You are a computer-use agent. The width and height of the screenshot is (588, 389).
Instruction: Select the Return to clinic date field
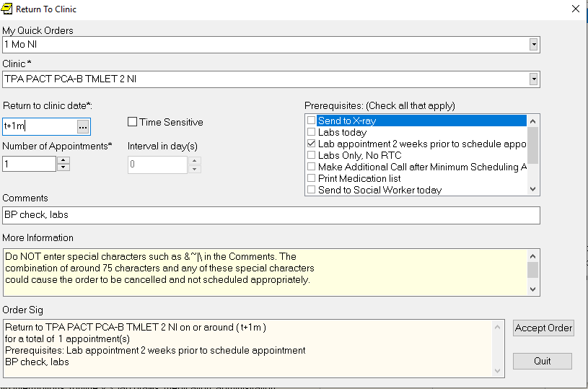(x=40, y=126)
